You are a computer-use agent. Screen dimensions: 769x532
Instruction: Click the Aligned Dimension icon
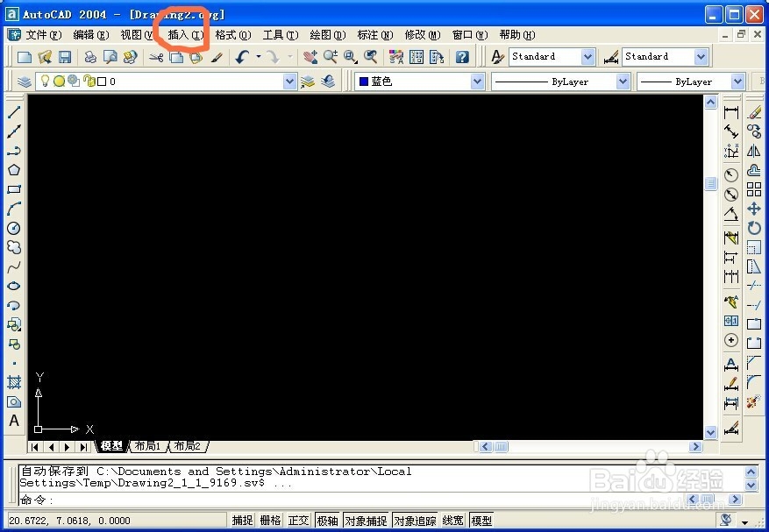click(730, 131)
